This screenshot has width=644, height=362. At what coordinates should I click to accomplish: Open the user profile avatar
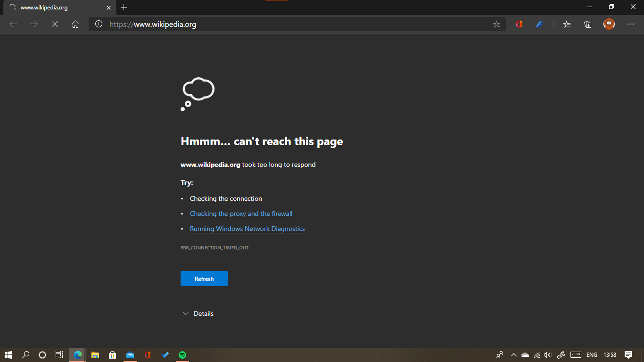(x=609, y=24)
